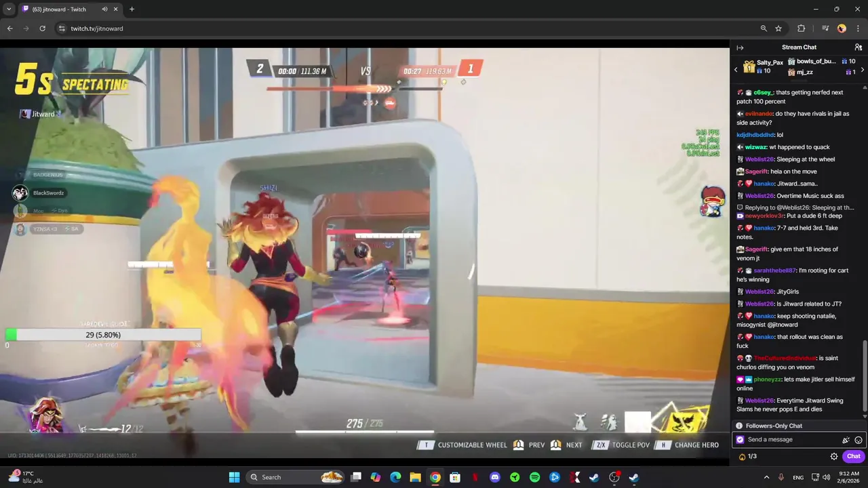Collapse the Stream Chat panel arrow
Viewport: 868px width, 488px height.
[740, 47]
